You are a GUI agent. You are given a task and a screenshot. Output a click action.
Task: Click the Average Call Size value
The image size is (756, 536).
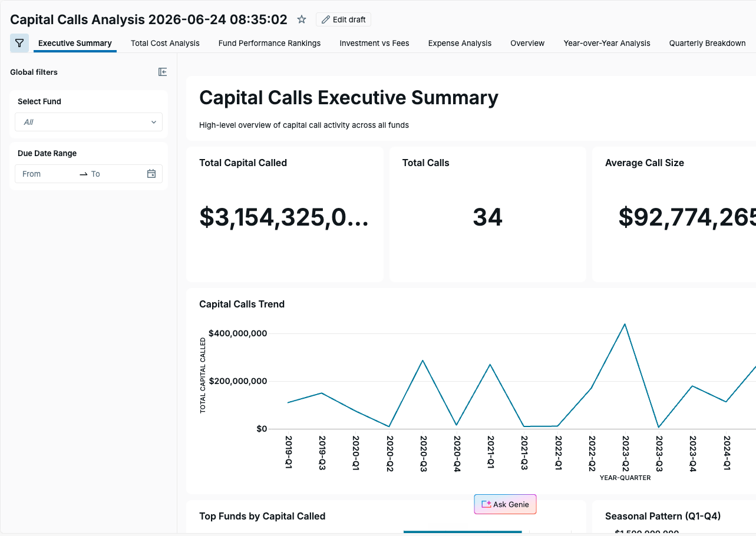[x=687, y=217]
